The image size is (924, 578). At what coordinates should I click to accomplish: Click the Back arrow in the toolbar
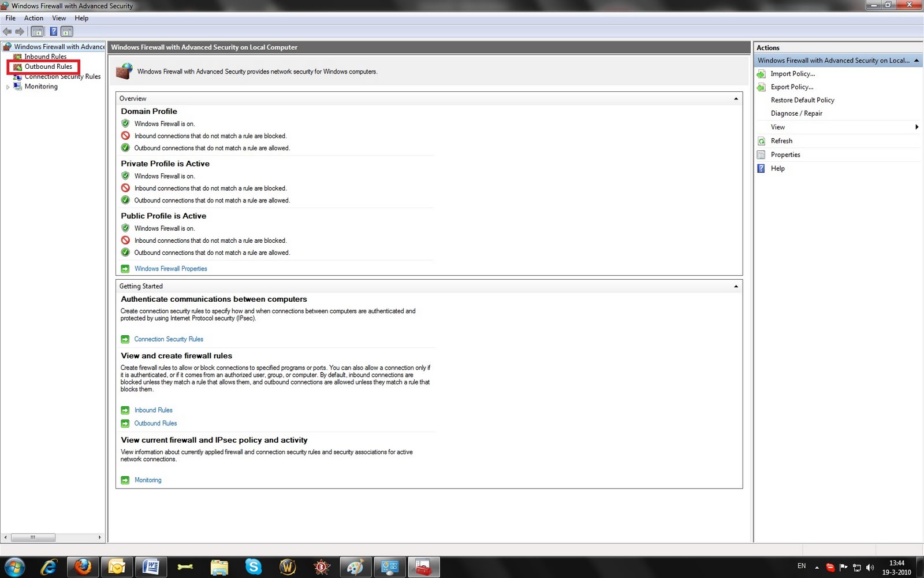8,32
